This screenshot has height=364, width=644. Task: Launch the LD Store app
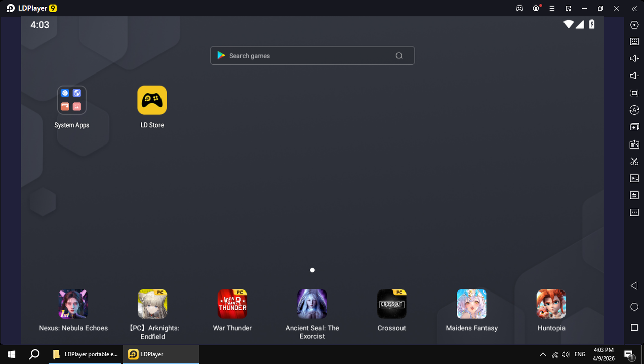tap(152, 100)
